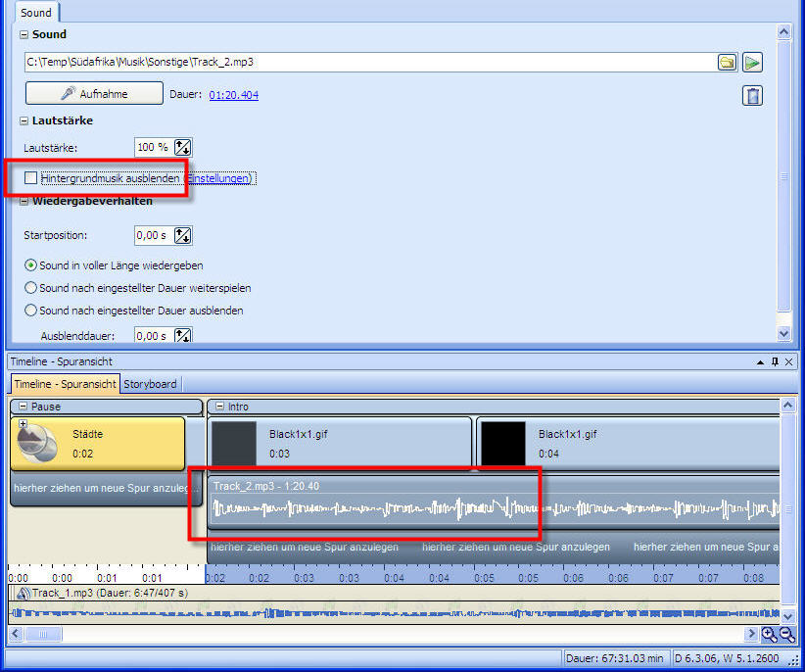Collapse the Lautstärke section
This screenshot has height=672, width=805.
tap(24, 120)
